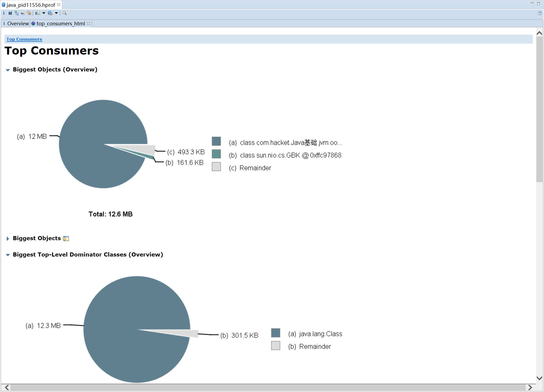Open dropdown arrow next to reports icon

[44, 13]
